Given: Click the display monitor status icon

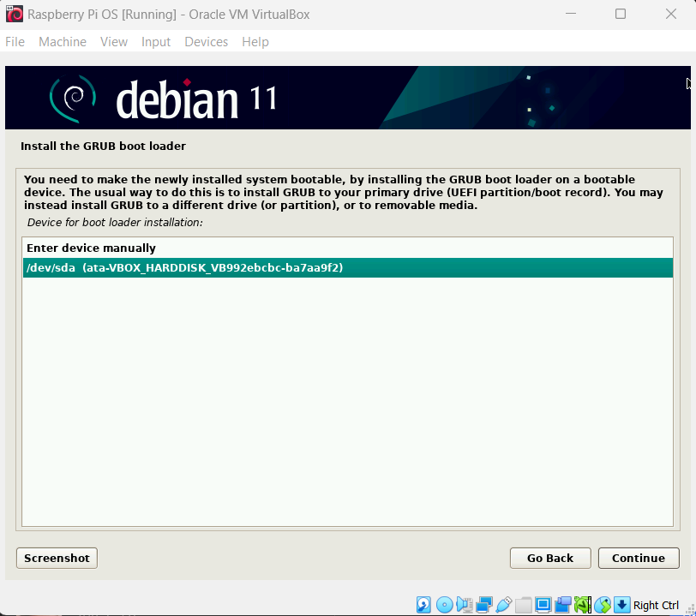Looking at the screenshot, I should coord(543,605).
